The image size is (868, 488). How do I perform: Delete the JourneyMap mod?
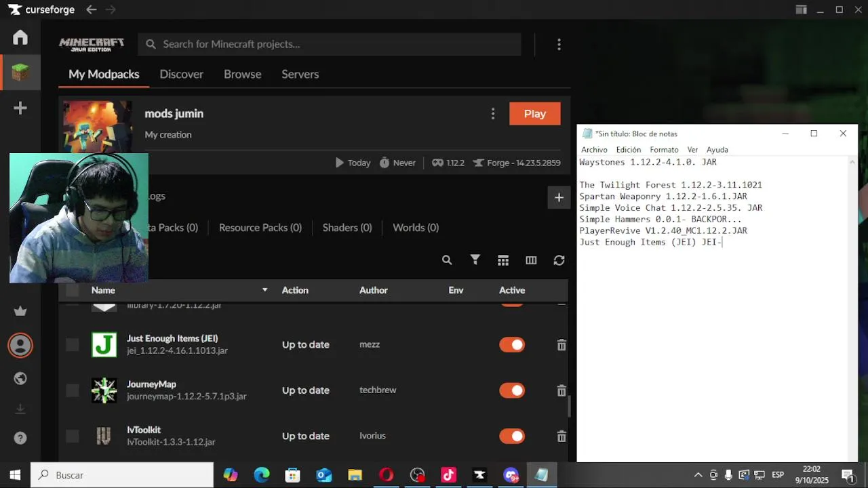point(561,390)
